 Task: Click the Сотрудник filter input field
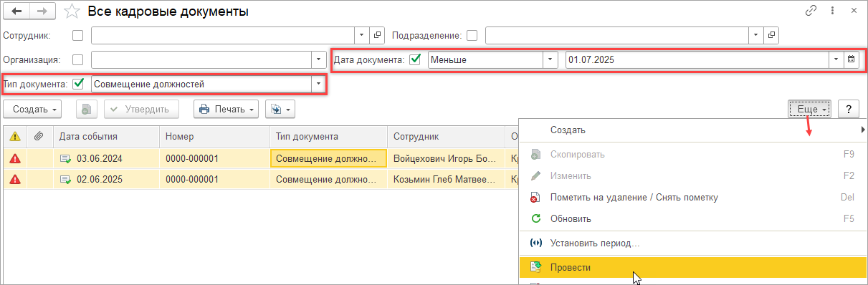click(x=223, y=35)
